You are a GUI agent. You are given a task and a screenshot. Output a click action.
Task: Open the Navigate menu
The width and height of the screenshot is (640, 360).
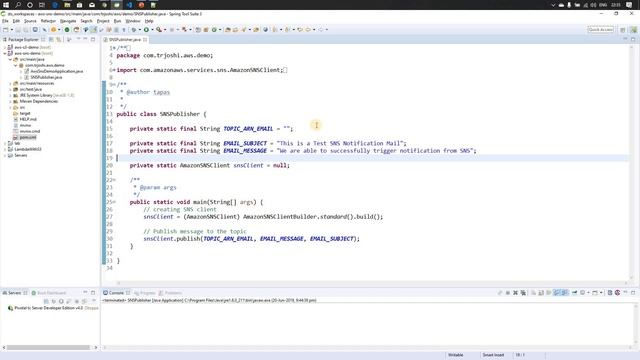click(x=68, y=21)
